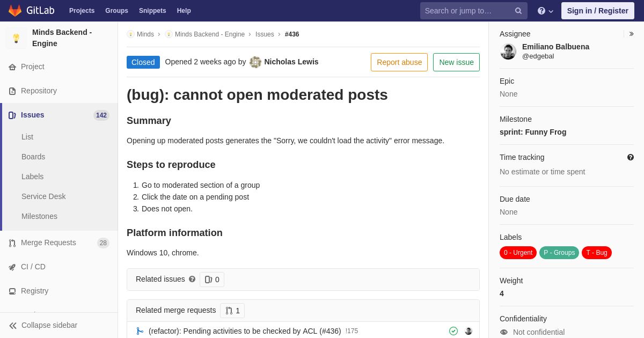Image resolution: width=644 pixels, height=338 pixels.
Task: Click the Repository file icon
Action: pos(12,91)
